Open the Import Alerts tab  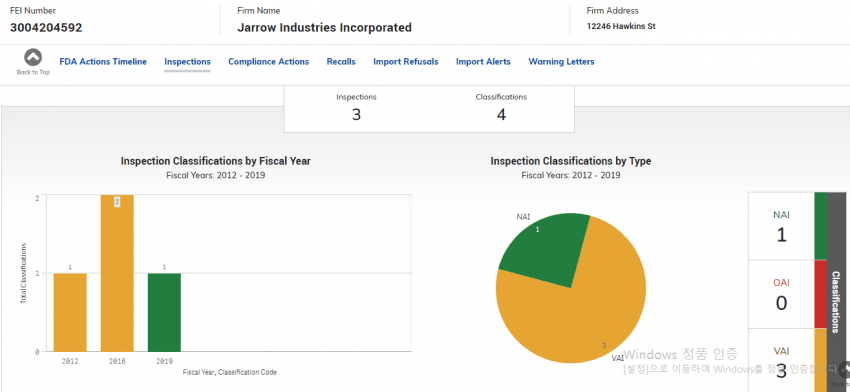point(483,62)
